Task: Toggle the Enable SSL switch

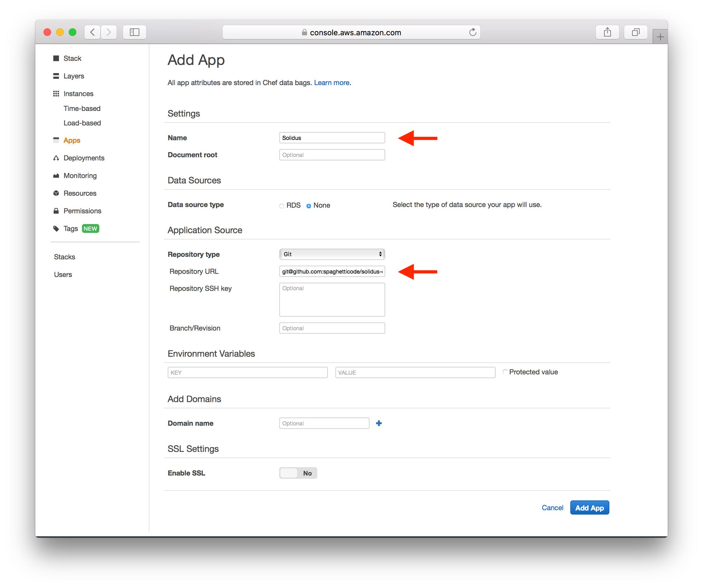Action: pyautogui.click(x=298, y=473)
